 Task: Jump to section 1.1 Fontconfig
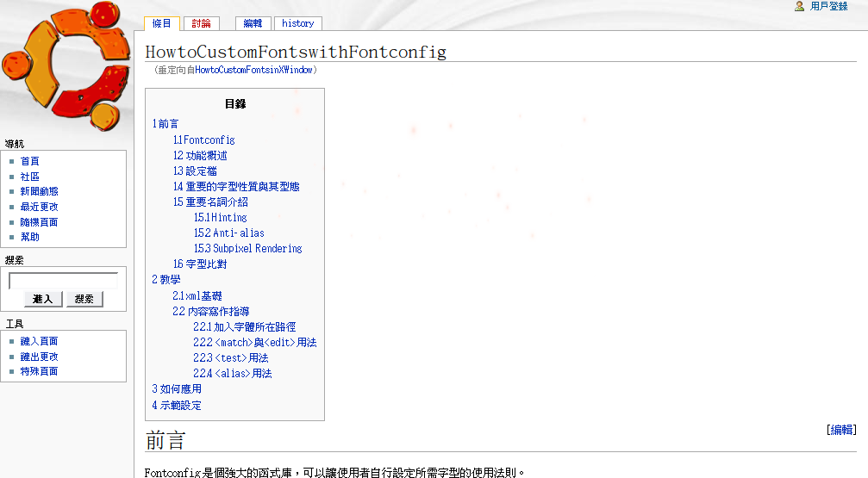(204, 140)
